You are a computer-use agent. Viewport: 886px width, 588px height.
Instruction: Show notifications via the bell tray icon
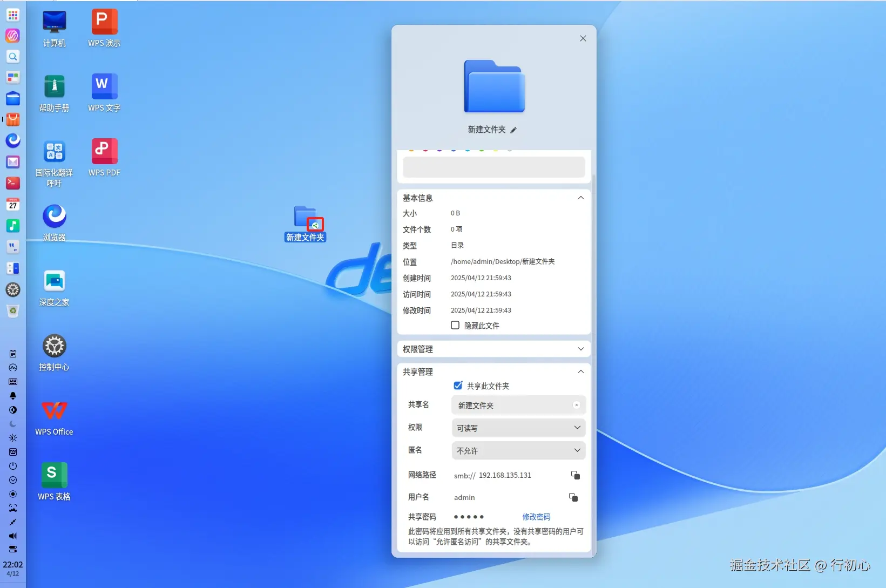[x=13, y=396]
